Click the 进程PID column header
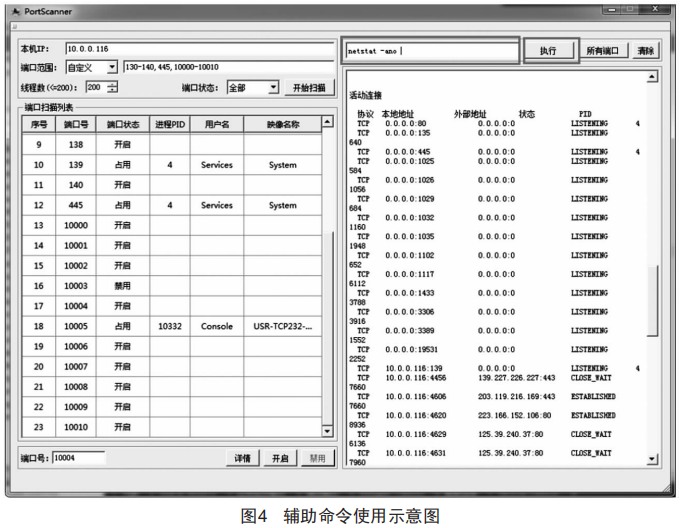Viewport: 680px width, 528px height. [x=170, y=124]
